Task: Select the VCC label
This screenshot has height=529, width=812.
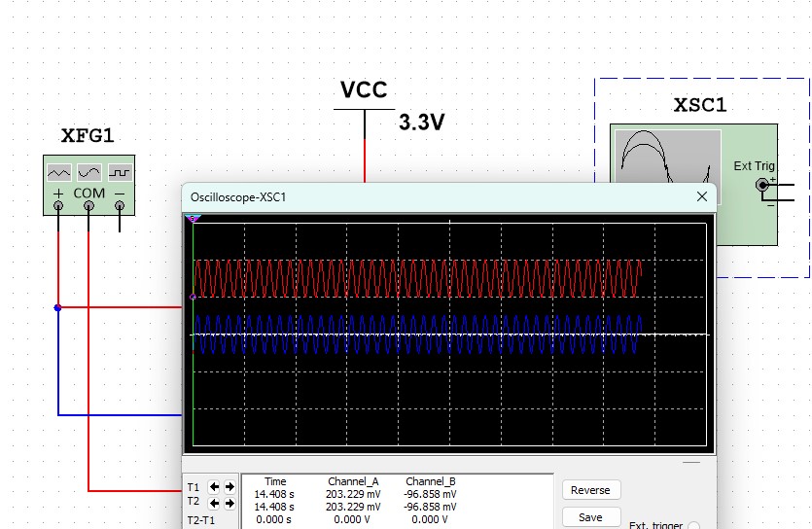Action: [x=364, y=90]
